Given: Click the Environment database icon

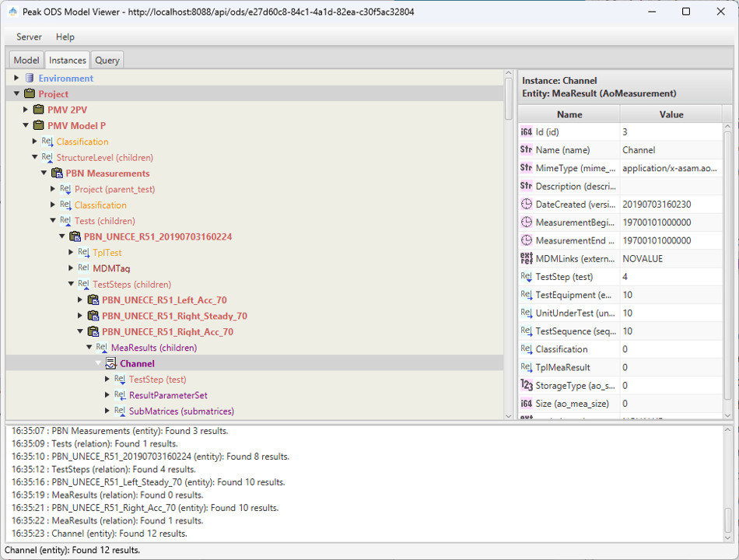Looking at the screenshot, I should coord(30,79).
